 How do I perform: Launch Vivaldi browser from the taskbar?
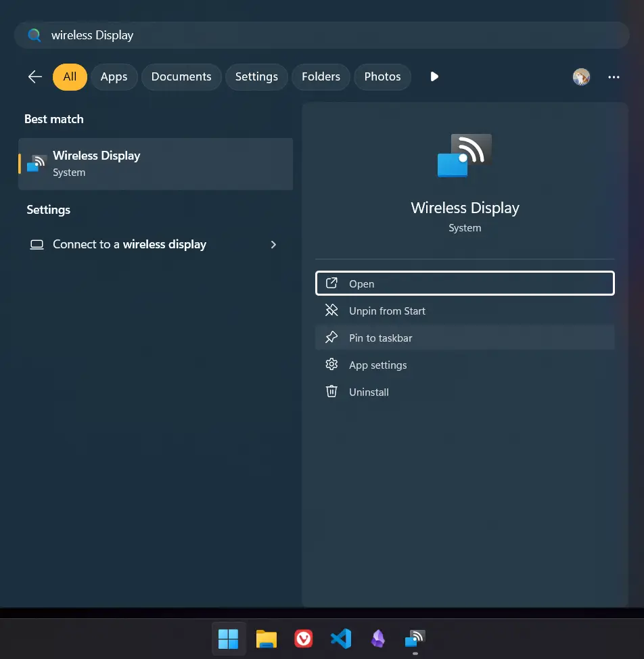tap(303, 638)
